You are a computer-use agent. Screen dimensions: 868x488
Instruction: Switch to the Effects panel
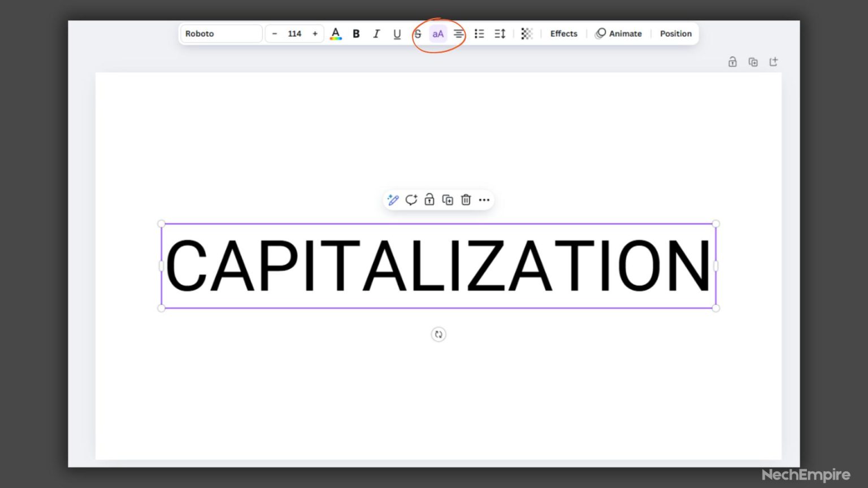click(563, 33)
